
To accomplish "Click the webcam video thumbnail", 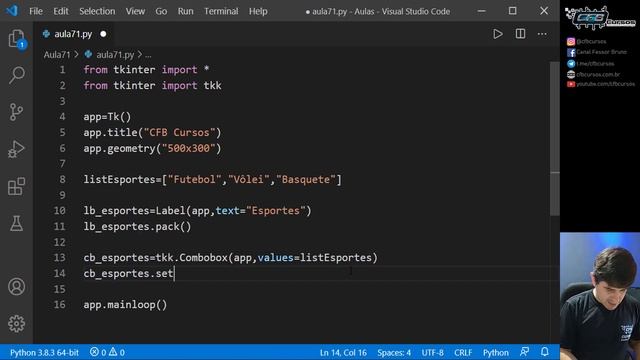I will [x=600, y=296].
